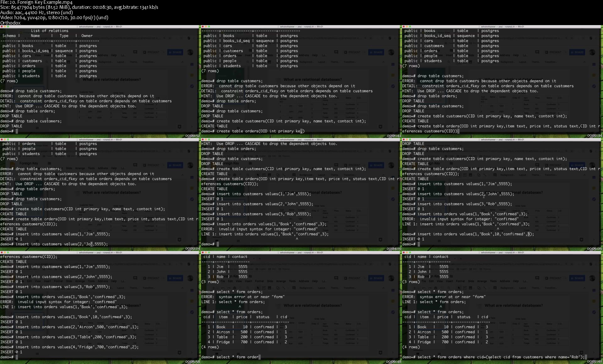The height and width of the screenshot is (364, 603).
Task: Click the comments icon in 00:06:48 frame
Action: point(336,278)
